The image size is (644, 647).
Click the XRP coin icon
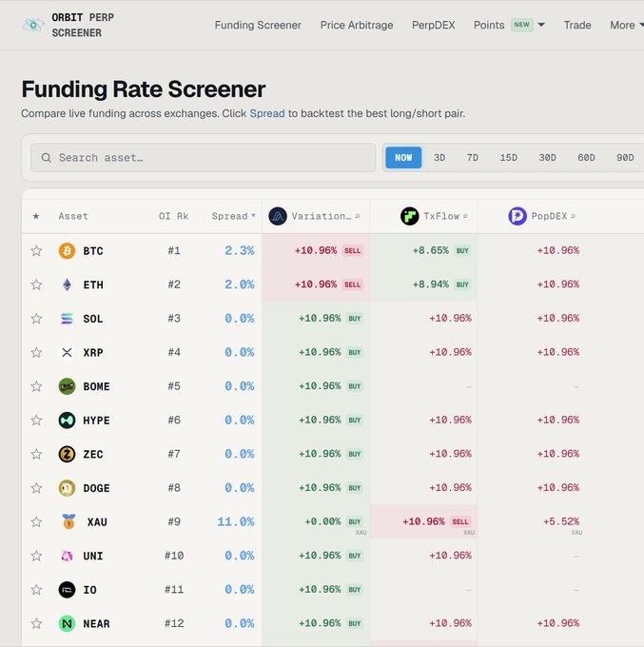[67, 352]
